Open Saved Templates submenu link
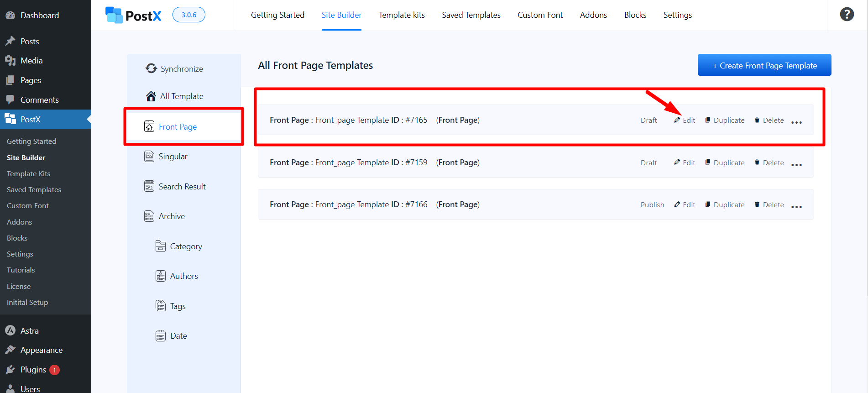The image size is (868, 393). pyautogui.click(x=34, y=189)
